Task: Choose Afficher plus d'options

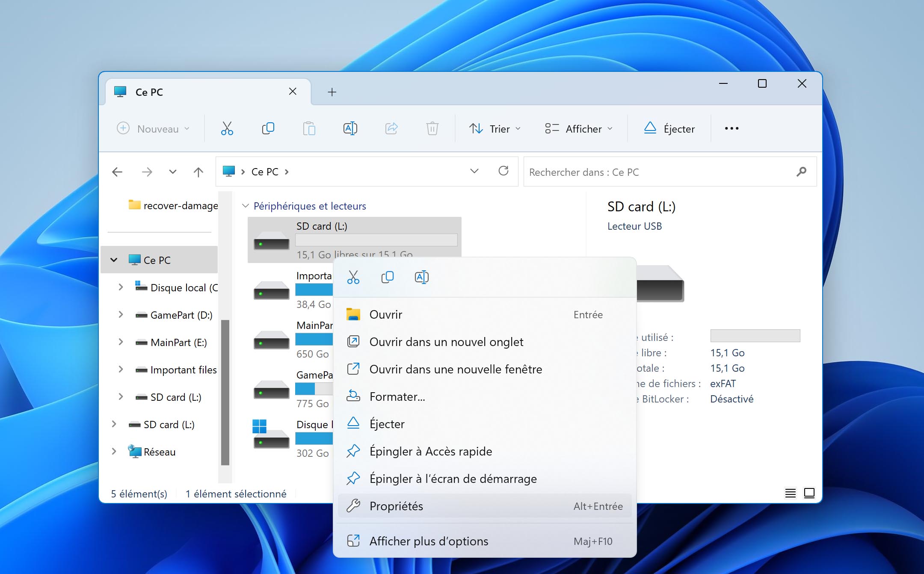Action: pyautogui.click(x=485, y=541)
